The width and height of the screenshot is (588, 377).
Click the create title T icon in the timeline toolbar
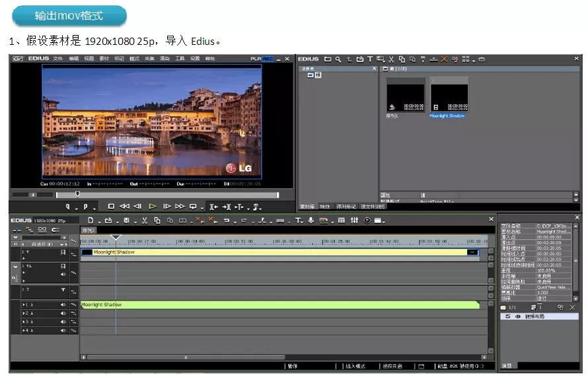(x=298, y=221)
